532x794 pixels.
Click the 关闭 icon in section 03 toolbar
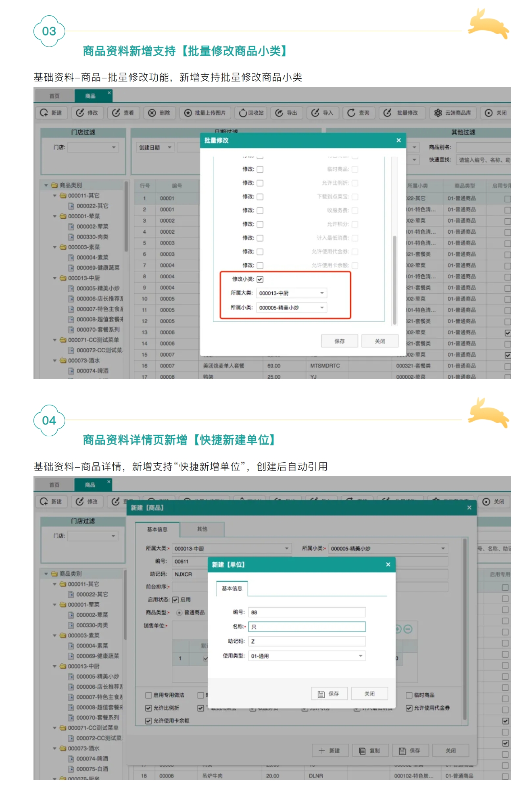pos(489,113)
